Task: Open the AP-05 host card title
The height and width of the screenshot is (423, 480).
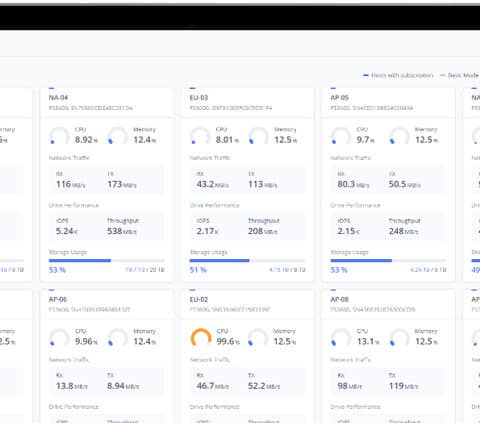Action: click(340, 98)
